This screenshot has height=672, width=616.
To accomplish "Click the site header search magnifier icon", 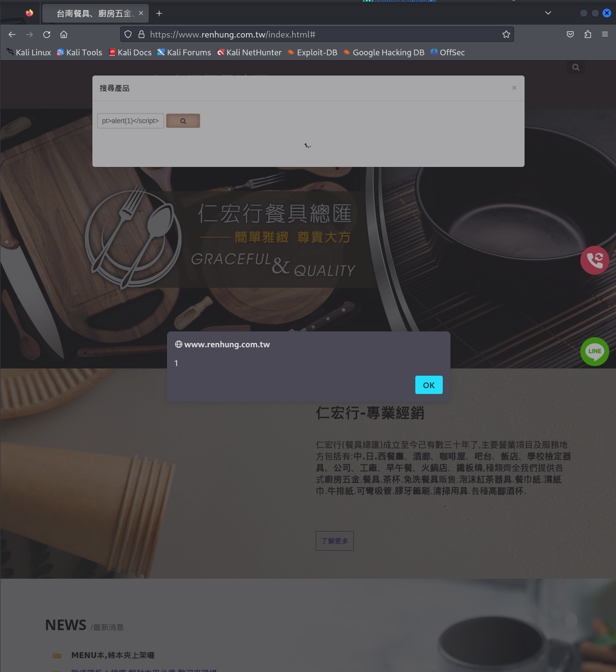I will (x=576, y=67).
